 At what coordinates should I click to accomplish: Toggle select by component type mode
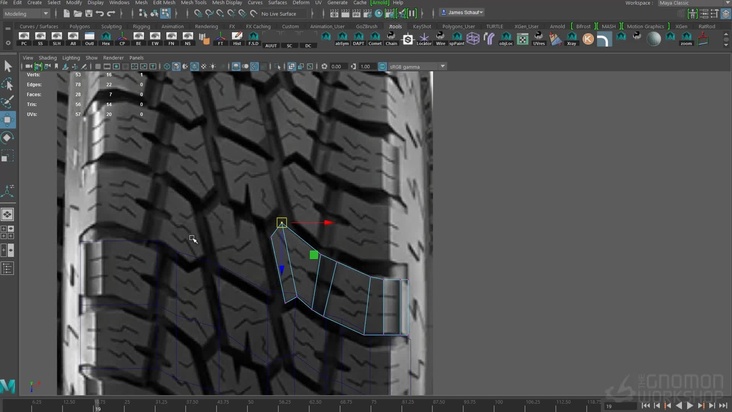click(x=166, y=14)
